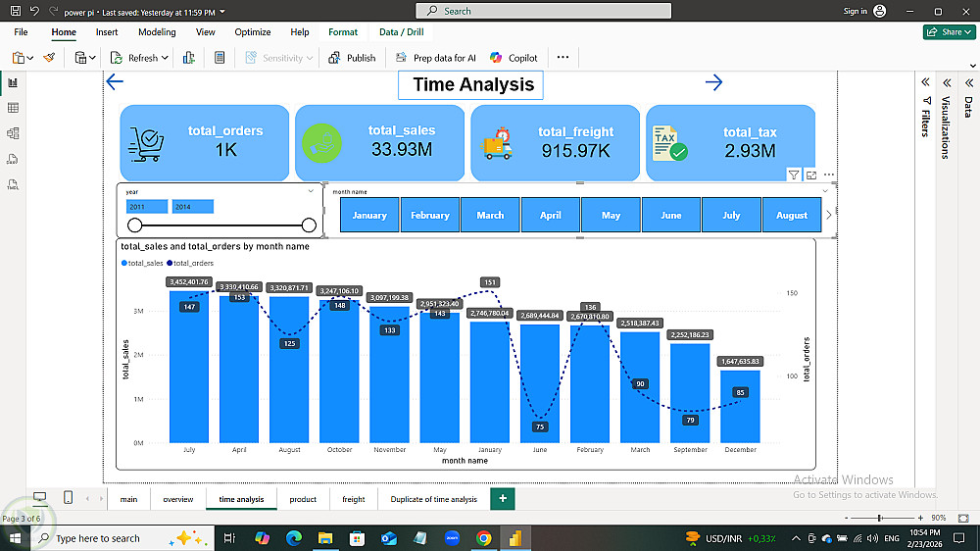Open Chrome from the Windows taskbar
This screenshot has width=980, height=551.
pyautogui.click(x=484, y=538)
